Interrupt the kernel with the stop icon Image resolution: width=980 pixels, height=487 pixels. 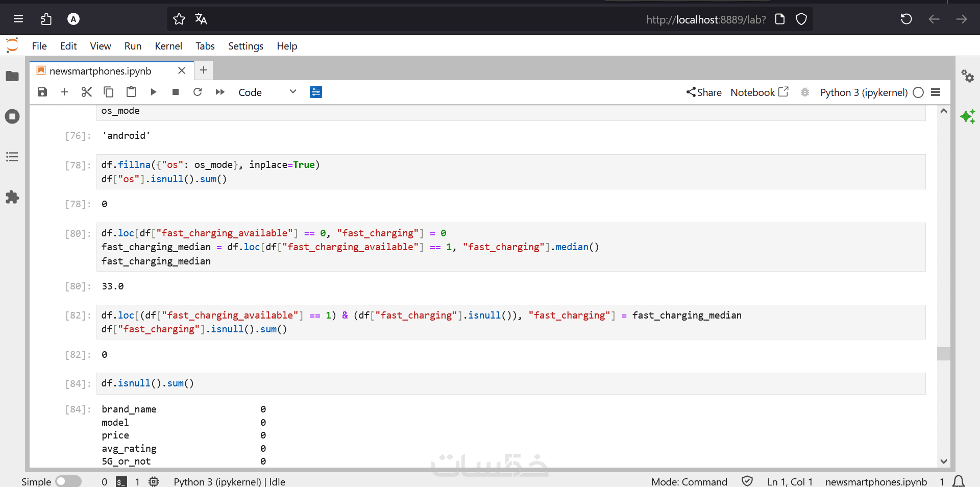coord(176,92)
